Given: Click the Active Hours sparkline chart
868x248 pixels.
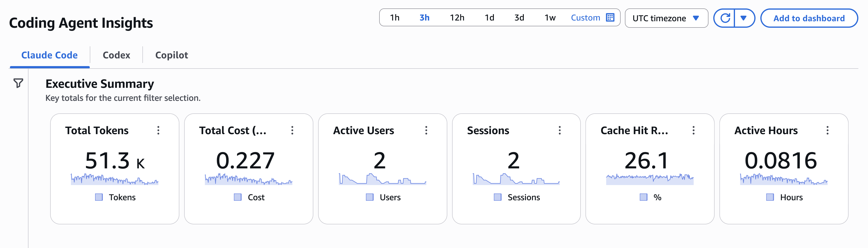Looking at the screenshot, I should coord(784,179).
